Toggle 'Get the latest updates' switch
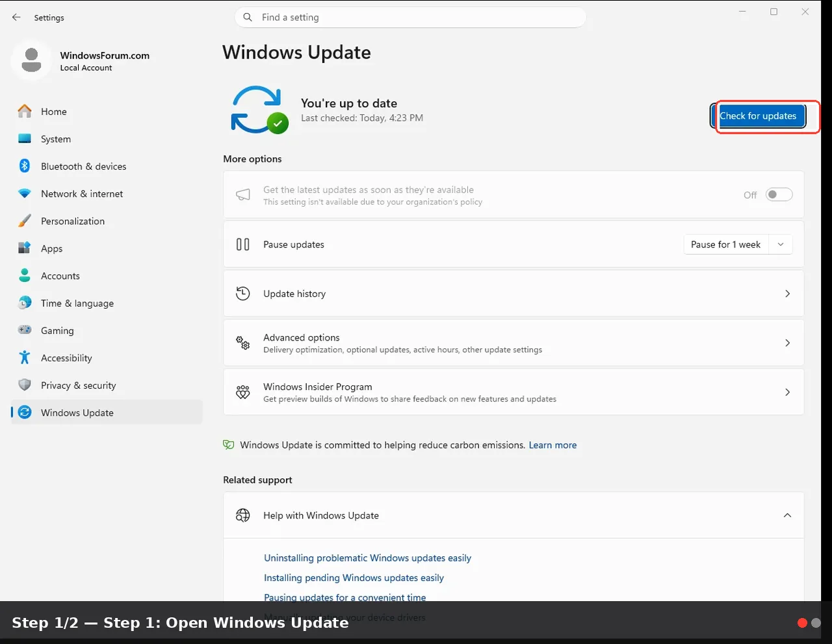The height and width of the screenshot is (644, 832). (x=779, y=194)
